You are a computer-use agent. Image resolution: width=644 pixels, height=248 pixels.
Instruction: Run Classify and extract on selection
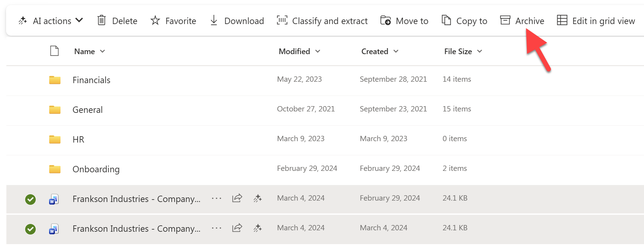322,21
